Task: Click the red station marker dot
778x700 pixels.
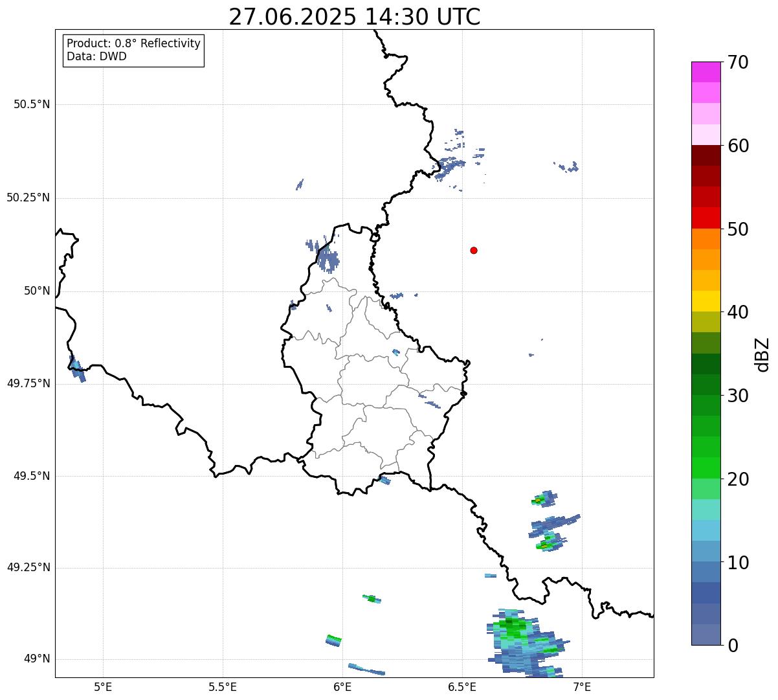Action: [x=474, y=250]
